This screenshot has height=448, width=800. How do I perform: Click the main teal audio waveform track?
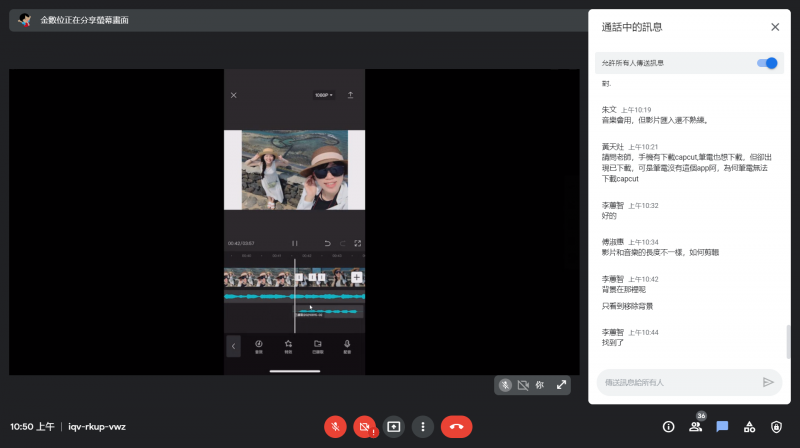point(294,296)
